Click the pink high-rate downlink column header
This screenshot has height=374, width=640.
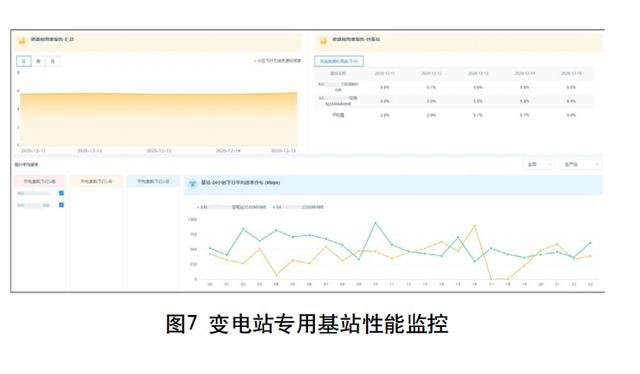39,181
